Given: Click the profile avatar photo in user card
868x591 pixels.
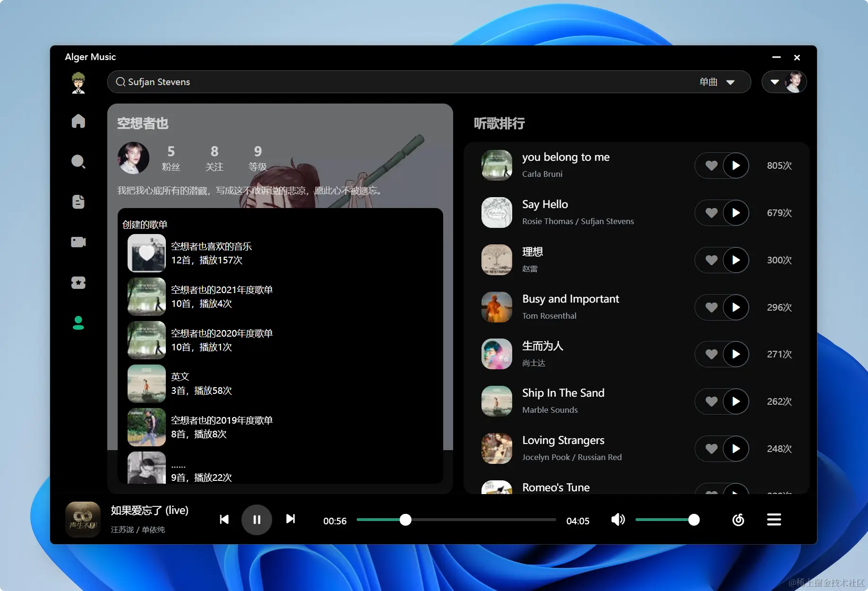Looking at the screenshot, I should [133, 158].
